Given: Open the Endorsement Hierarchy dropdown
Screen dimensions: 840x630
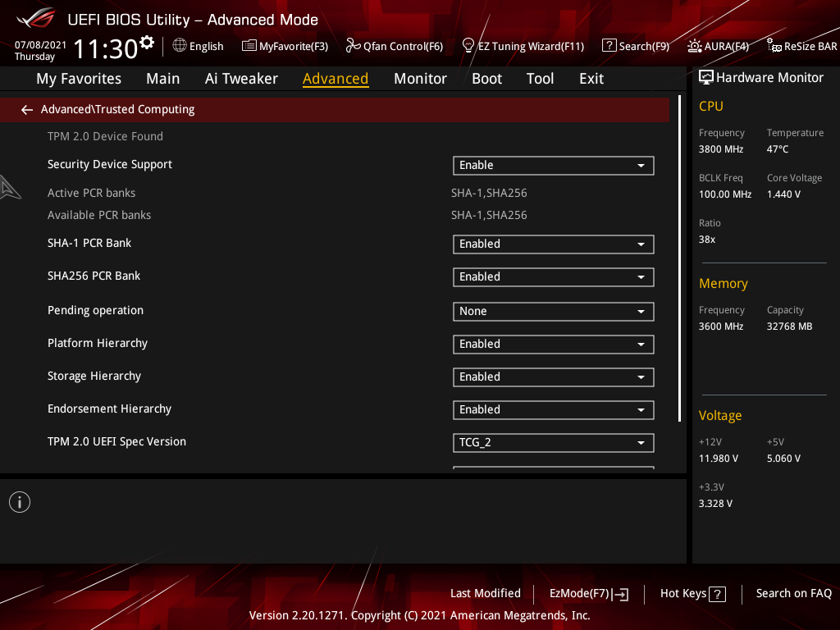Looking at the screenshot, I should click(554, 410).
